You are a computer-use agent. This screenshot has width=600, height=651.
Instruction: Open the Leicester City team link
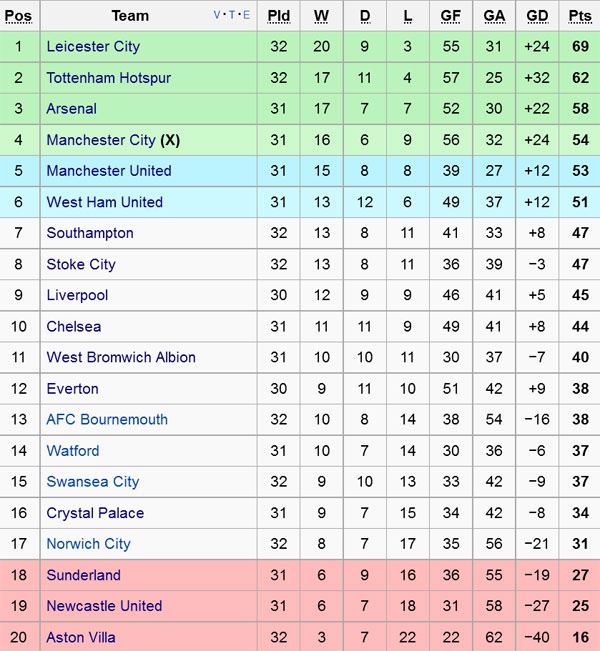point(93,47)
